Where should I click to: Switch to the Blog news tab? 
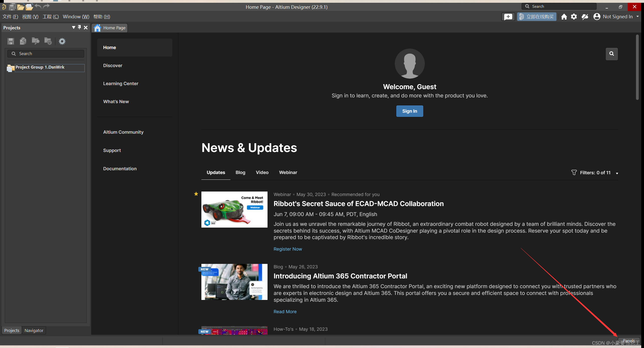240,172
